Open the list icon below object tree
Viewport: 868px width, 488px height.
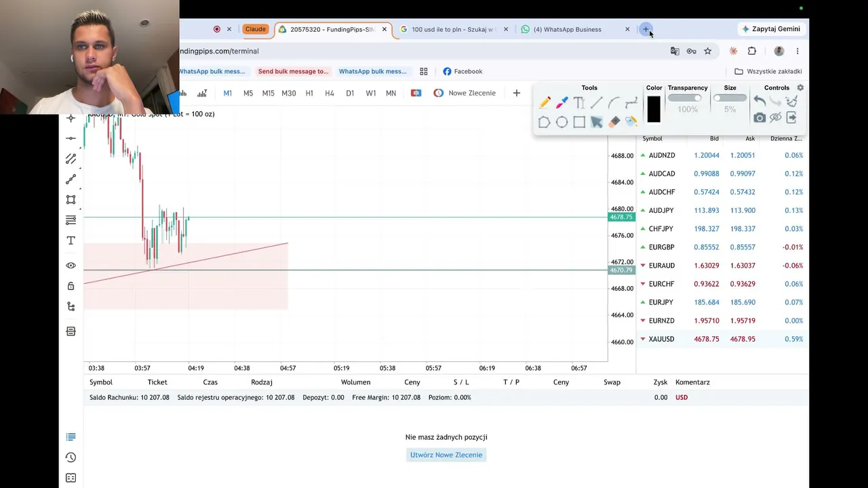(x=71, y=331)
